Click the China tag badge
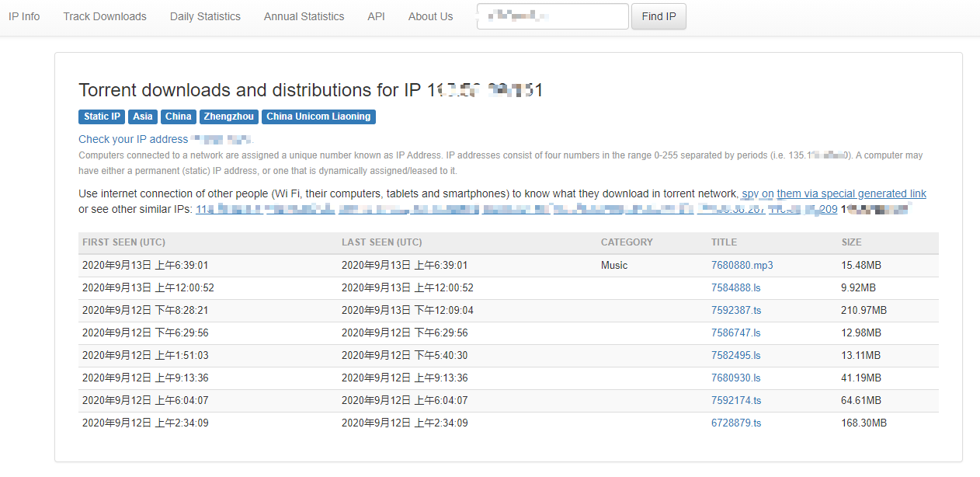 (178, 117)
